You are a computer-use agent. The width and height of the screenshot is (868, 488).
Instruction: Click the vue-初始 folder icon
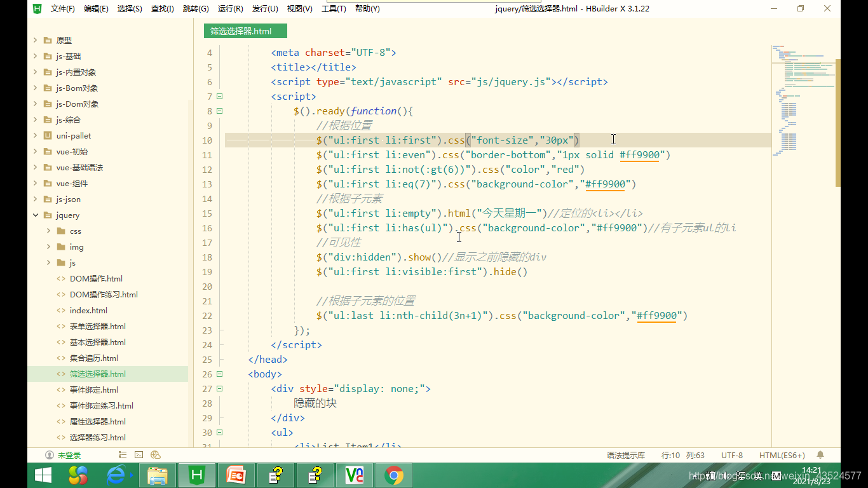[48, 151]
